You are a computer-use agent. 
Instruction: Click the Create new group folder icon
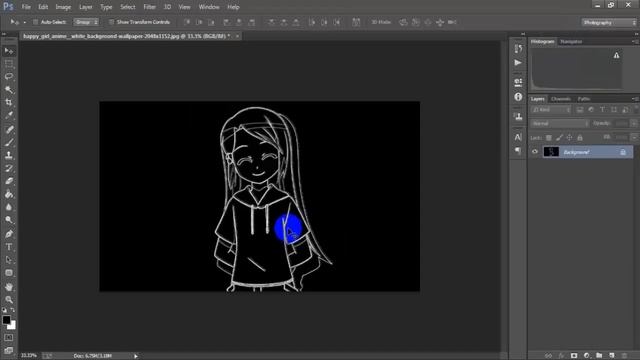pyautogui.click(x=599, y=356)
